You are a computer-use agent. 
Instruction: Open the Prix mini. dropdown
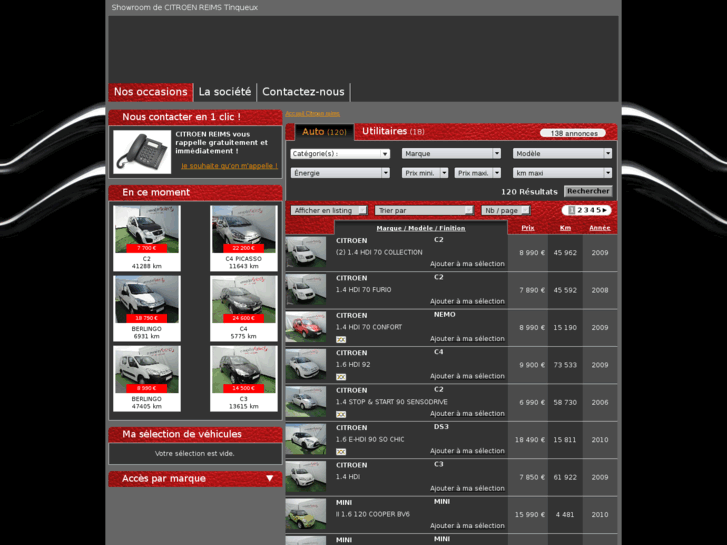tap(425, 173)
